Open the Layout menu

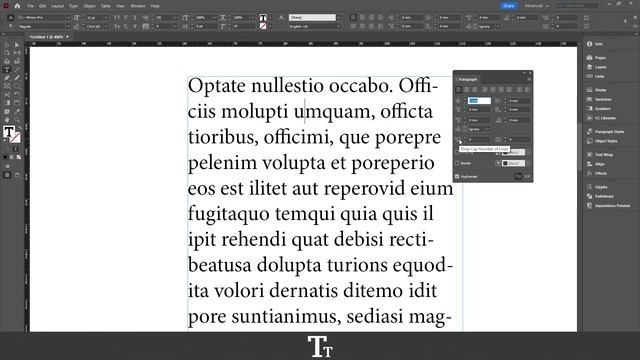58,6
